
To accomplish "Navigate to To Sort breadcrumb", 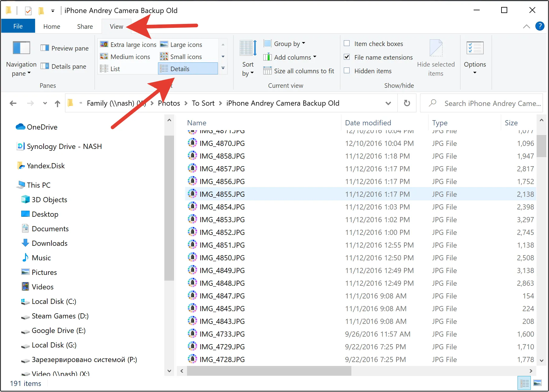I will pos(203,103).
